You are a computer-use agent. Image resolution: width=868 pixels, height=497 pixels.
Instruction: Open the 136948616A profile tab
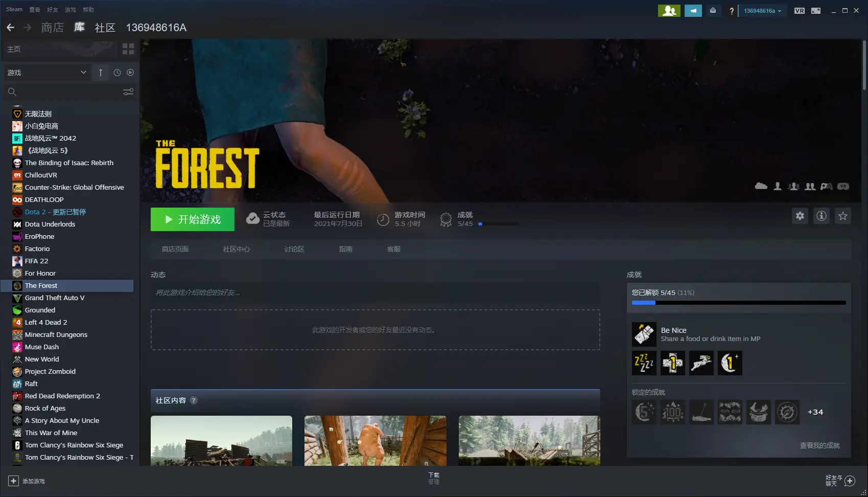pos(156,28)
